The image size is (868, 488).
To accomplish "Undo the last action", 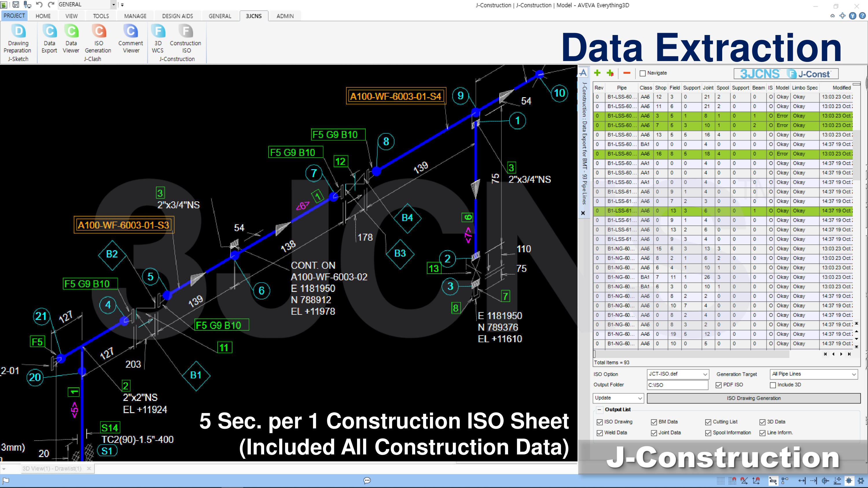I will click(39, 5).
